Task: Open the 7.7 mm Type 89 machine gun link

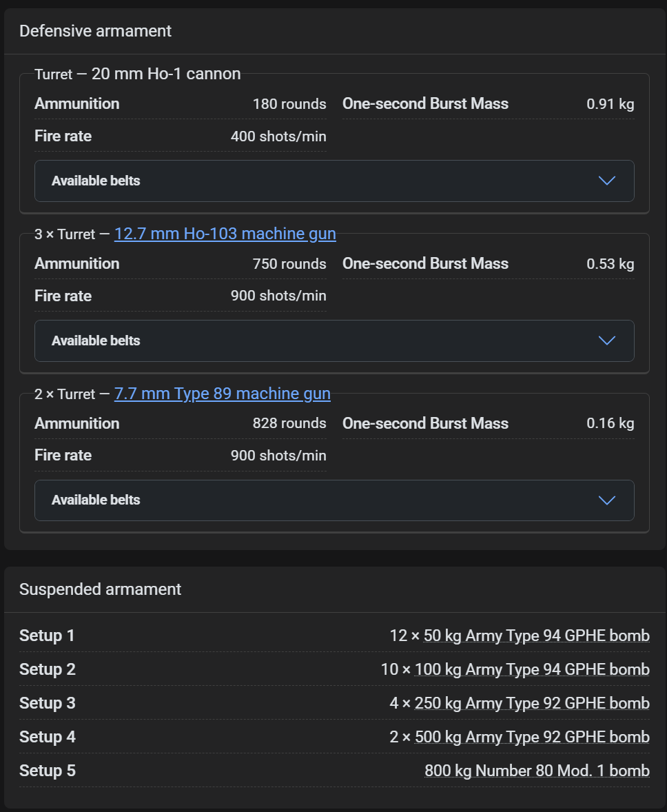Action: [x=222, y=394]
